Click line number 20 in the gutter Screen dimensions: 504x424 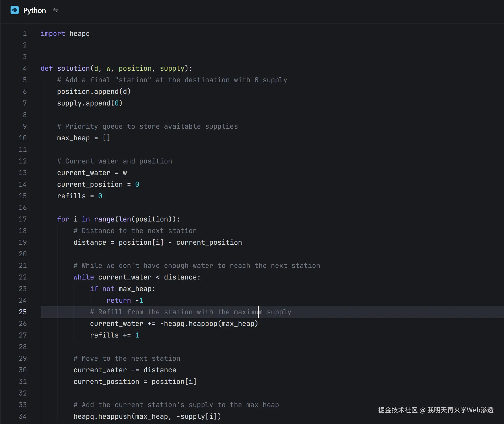[x=23, y=254]
